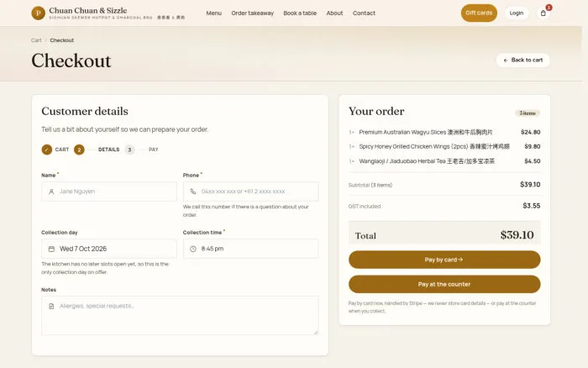Viewport: 588px width, 368px height.
Task: Focus the Name input field
Action: point(109,192)
